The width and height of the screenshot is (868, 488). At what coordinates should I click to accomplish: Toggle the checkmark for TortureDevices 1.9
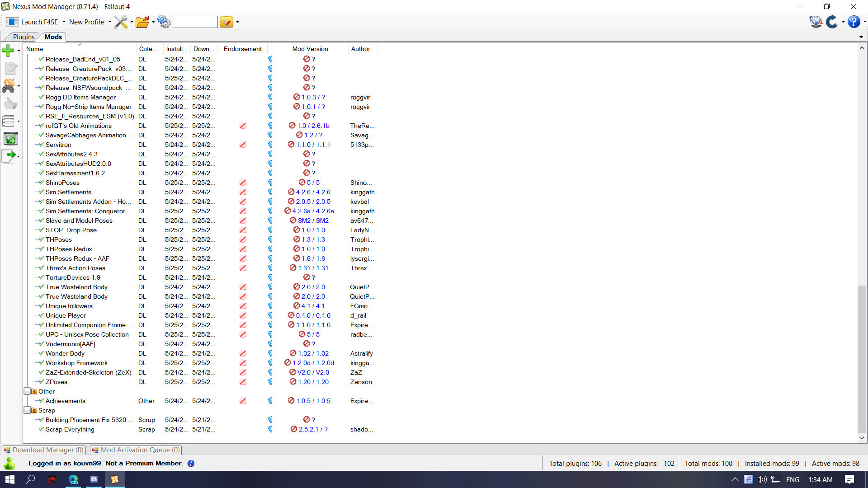tap(41, 277)
